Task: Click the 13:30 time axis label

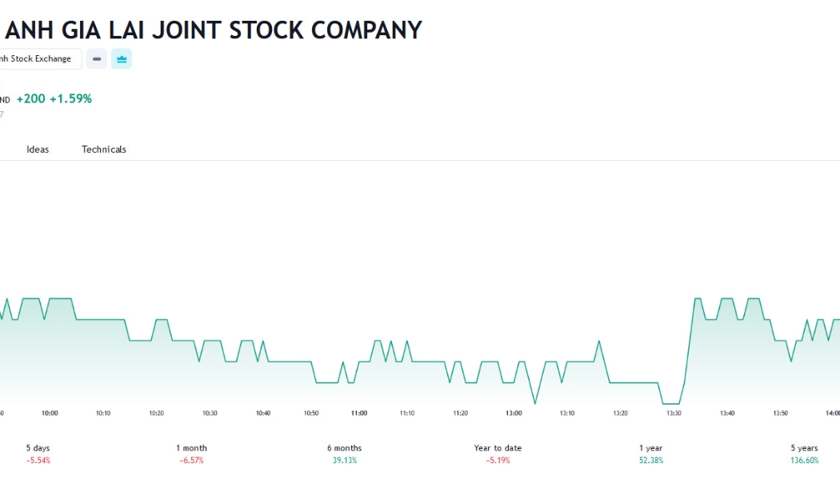Action: [674, 413]
